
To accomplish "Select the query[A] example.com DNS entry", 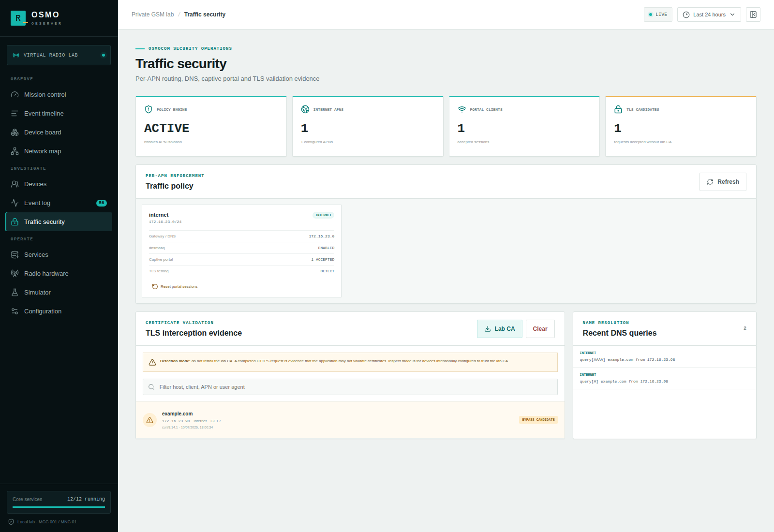I will [x=665, y=378].
